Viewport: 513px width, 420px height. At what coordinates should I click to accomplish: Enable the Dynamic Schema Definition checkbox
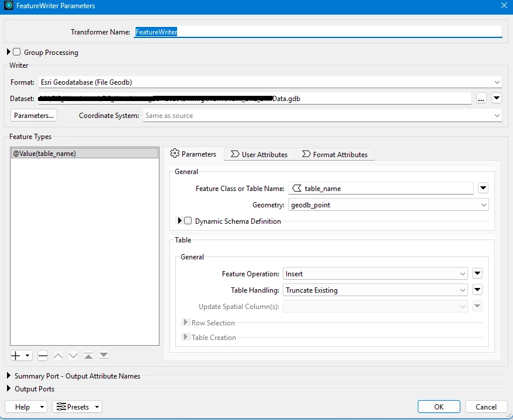pos(188,221)
